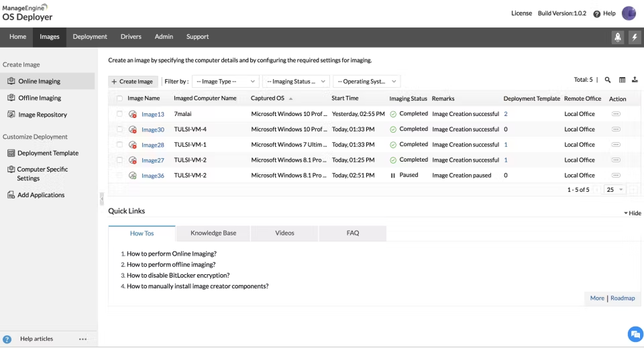
Task: Click the Help question mark icon
Action: [596, 14]
